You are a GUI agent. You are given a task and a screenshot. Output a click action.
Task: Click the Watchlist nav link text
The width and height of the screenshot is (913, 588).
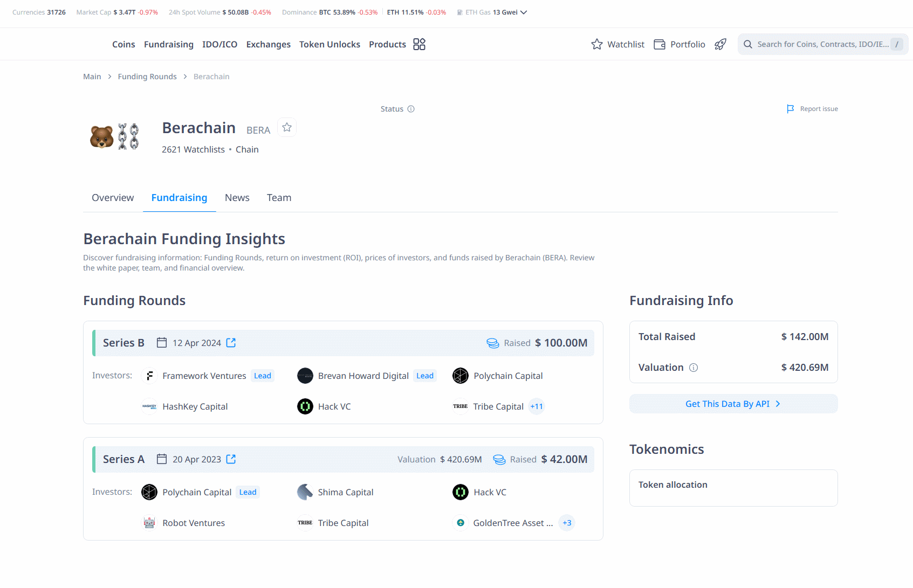[x=626, y=44]
